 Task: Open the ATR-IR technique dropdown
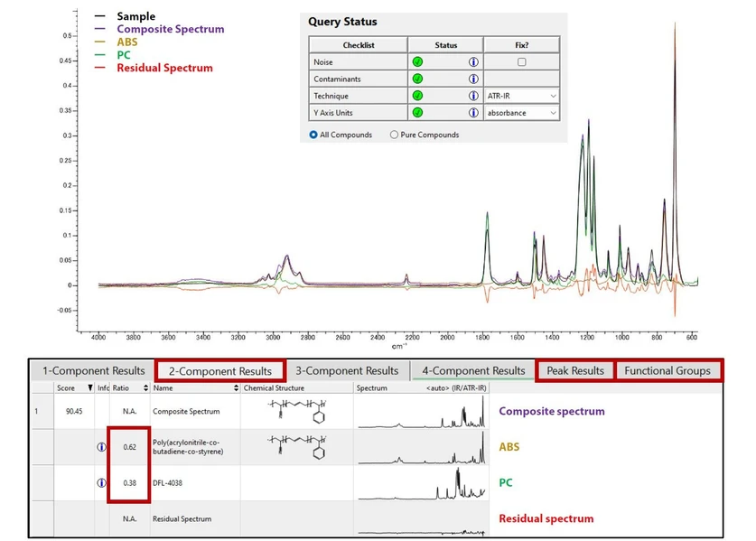522,96
